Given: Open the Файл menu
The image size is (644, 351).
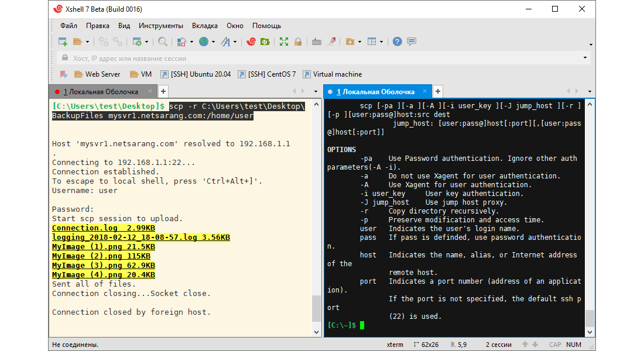Looking at the screenshot, I should (x=68, y=26).
